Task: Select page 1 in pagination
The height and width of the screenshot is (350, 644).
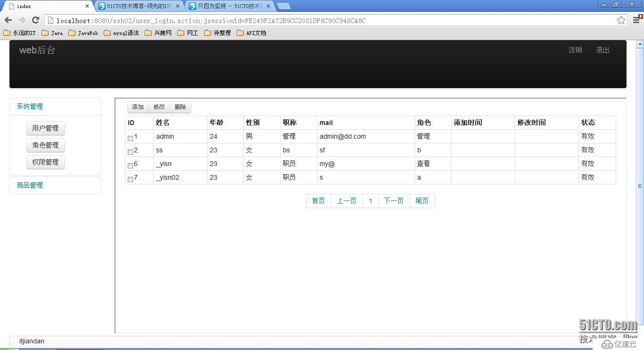Action: [371, 201]
